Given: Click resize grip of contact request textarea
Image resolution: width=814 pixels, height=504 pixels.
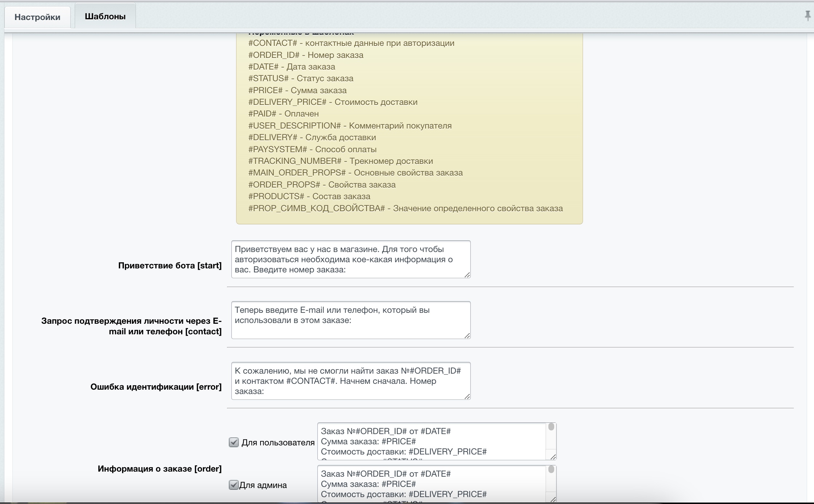Looking at the screenshot, I should click(x=467, y=336).
